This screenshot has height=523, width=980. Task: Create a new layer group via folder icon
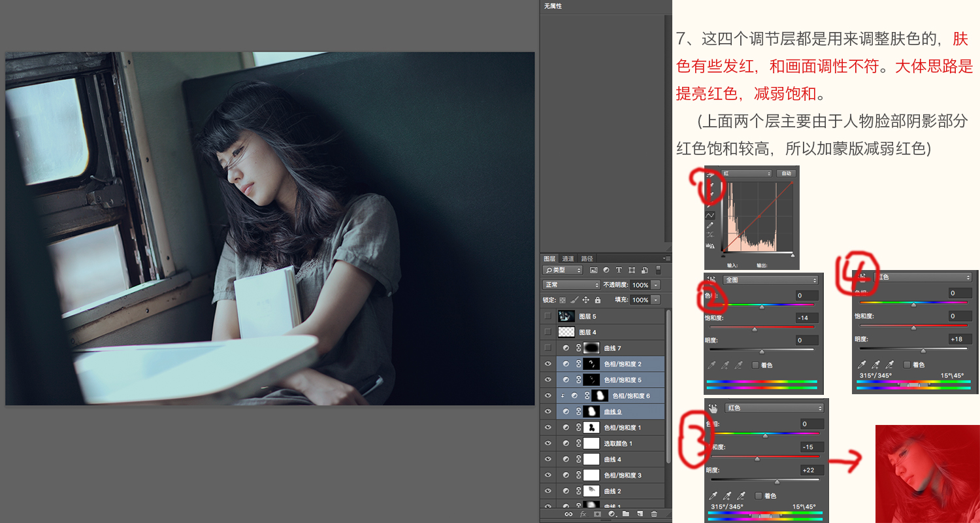tap(625, 515)
